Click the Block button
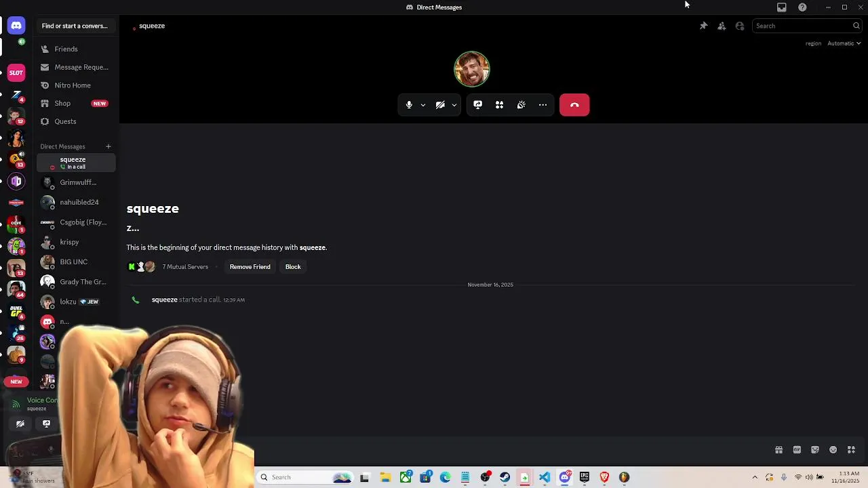Image resolution: width=868 pixels, height=488 pixels. (x=293, y=267)
